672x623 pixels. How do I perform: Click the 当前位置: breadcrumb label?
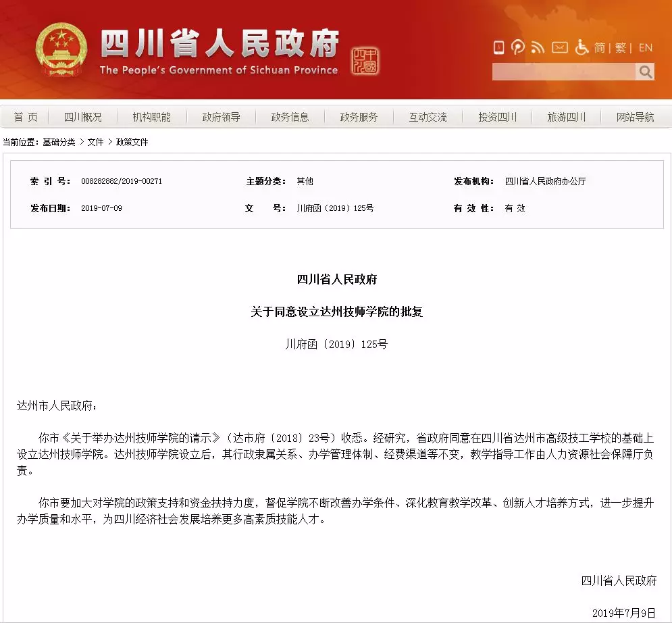pos(21,142)
